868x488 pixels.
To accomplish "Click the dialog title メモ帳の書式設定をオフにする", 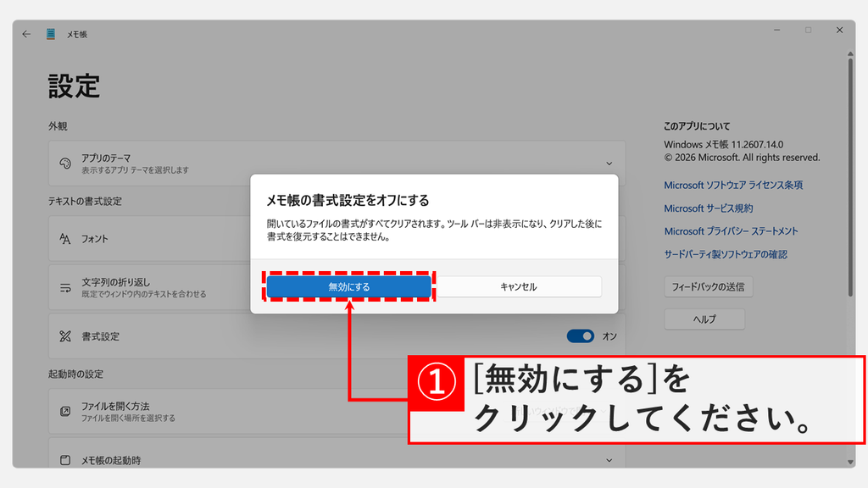I will [x=348, y=200].
